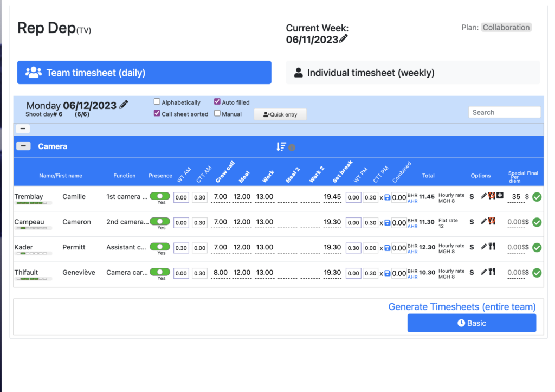
Task: Save Tremblay's row with the floppy disk icon
Action: click(x=387, y=197)
